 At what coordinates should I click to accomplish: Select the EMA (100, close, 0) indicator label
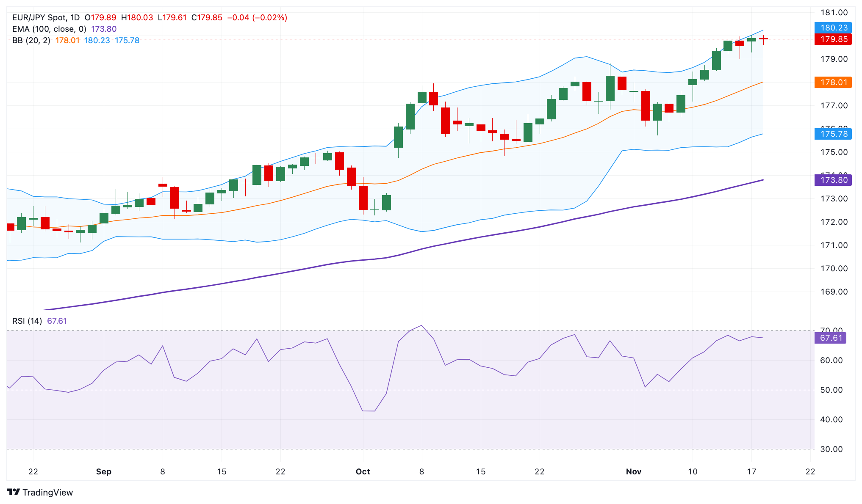(49, 29)
